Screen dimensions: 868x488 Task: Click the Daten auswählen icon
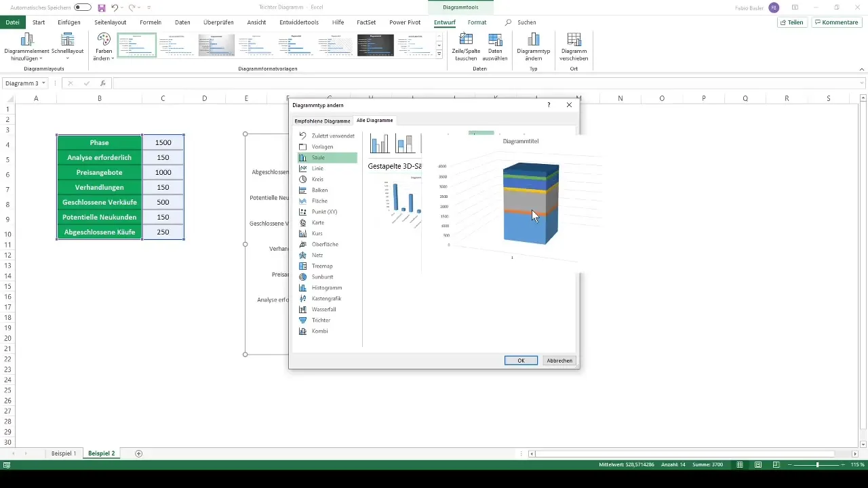[495, 39]
